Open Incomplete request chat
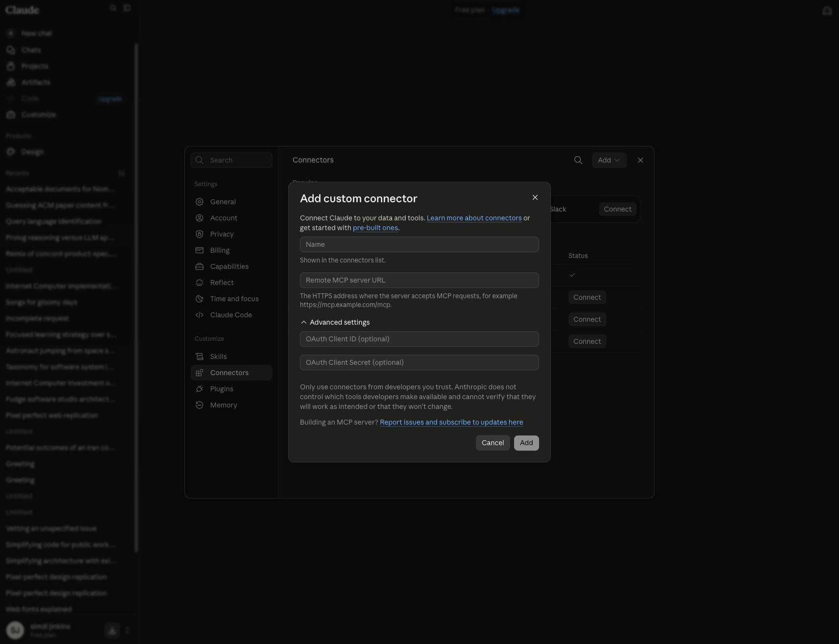 click(37, 318)
